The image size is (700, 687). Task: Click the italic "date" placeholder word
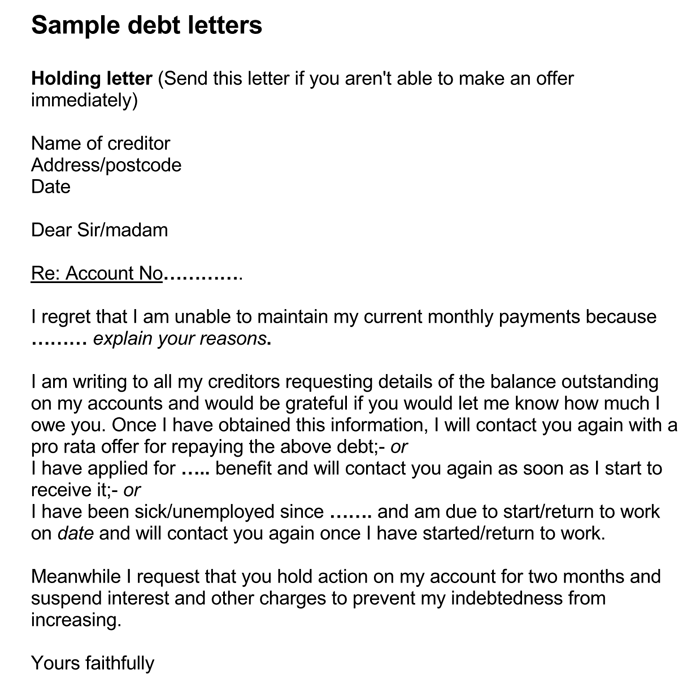[x=75, y=534]
